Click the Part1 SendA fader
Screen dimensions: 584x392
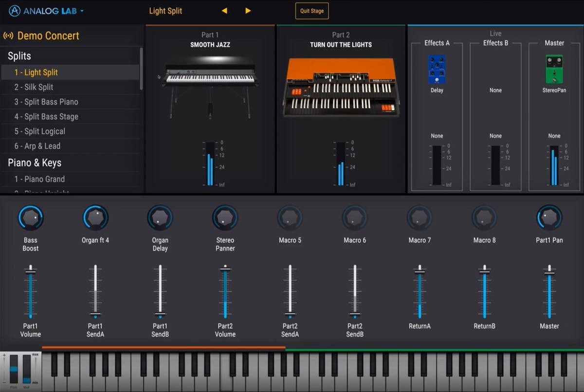tap(95, 292)
